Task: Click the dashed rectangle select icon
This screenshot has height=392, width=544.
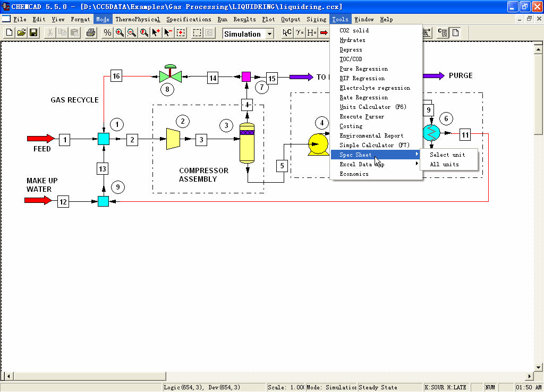Action: tap(197, 32)
